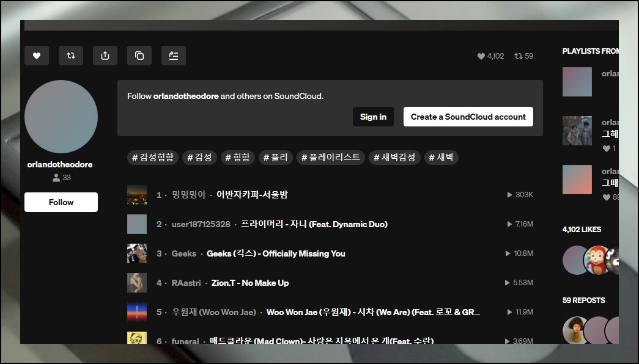Repost the playlist using the repost icon

[71, 56]
